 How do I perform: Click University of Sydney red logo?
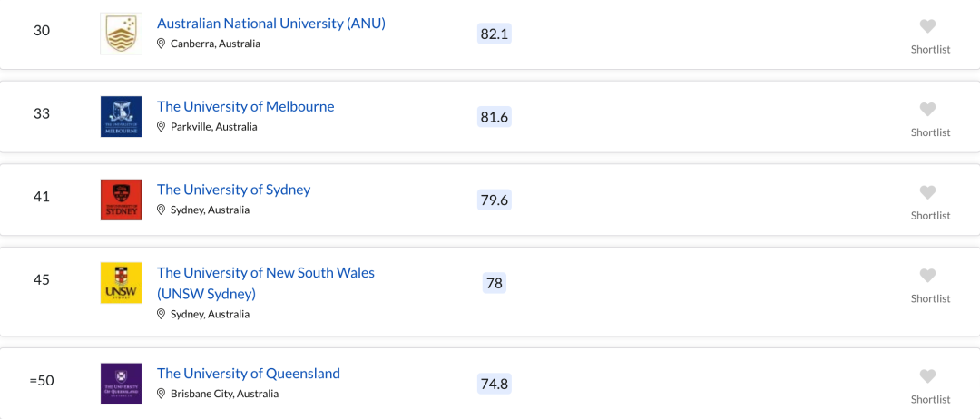[122, 200]
